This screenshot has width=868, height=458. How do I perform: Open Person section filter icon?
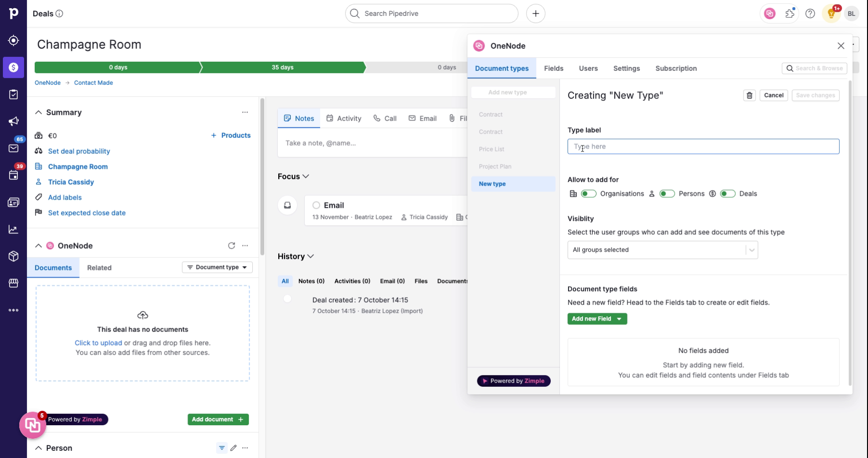(222, 448)
